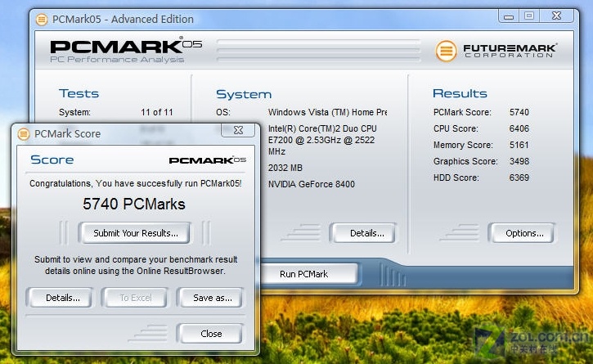Screen dimensions: 593x364
Task: Maximize the PCMark05 main window
Action: coord(529,16)
